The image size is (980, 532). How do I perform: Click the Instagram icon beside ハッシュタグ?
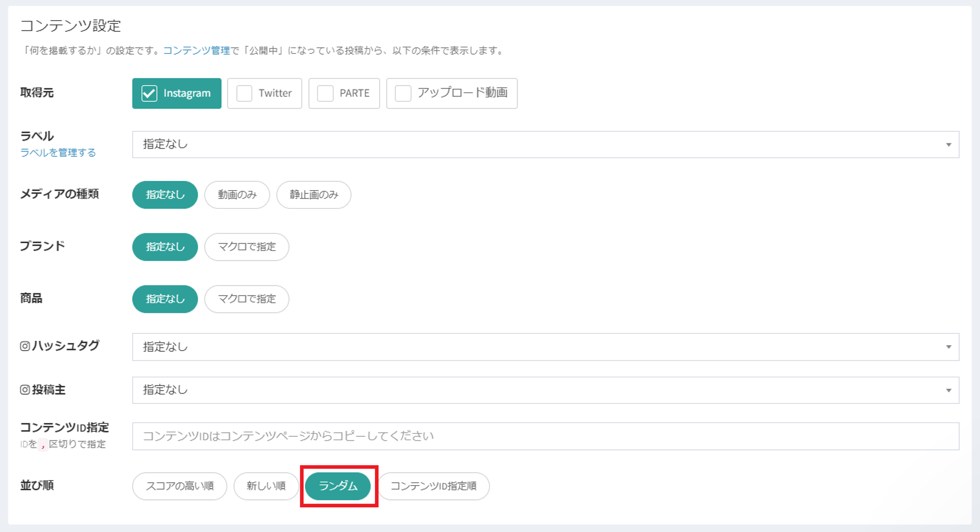[25, 346]
